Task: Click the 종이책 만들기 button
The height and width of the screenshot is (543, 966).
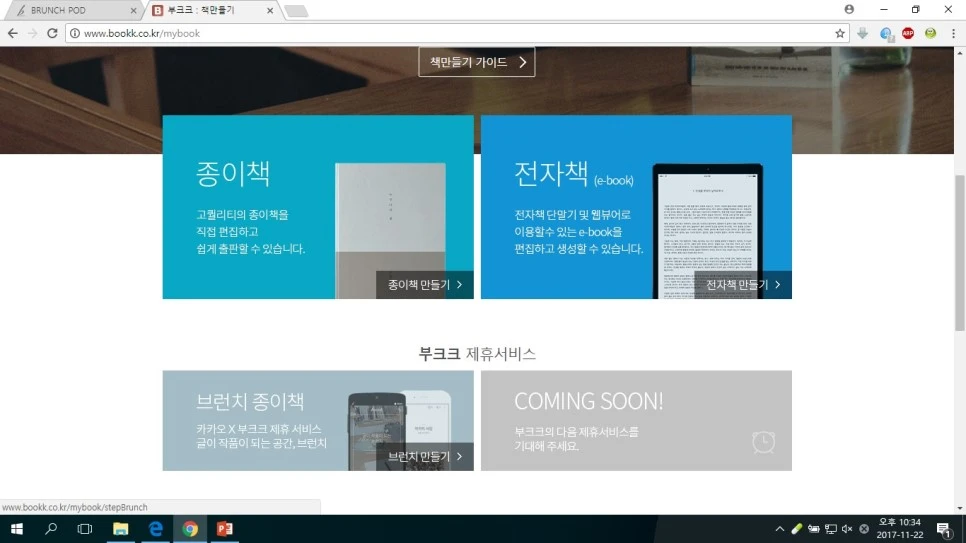Action: (x=424, y=285)
